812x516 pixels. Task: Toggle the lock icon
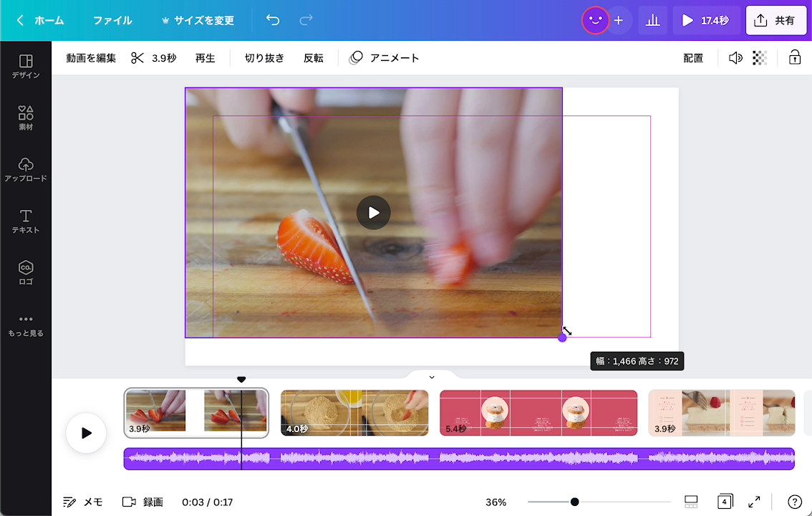(794, 57)
